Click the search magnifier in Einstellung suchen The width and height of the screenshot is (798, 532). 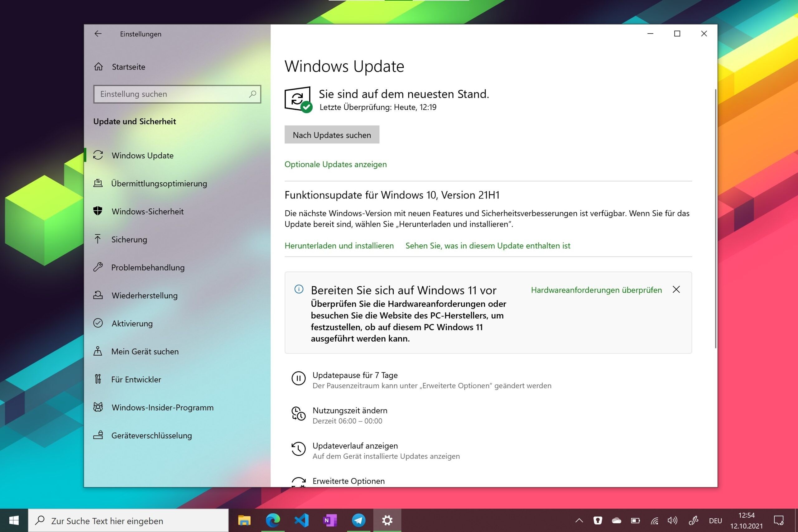tap(252, 94)
